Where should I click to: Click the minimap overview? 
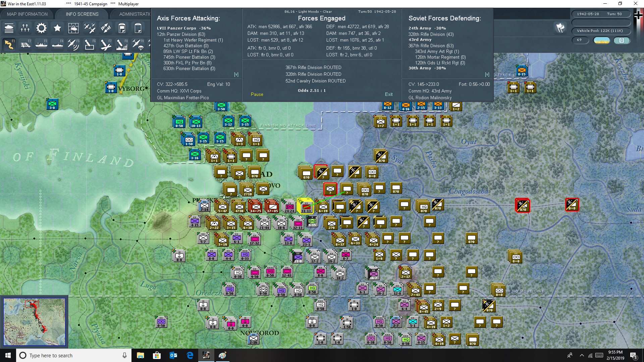(x=35, y=322)
